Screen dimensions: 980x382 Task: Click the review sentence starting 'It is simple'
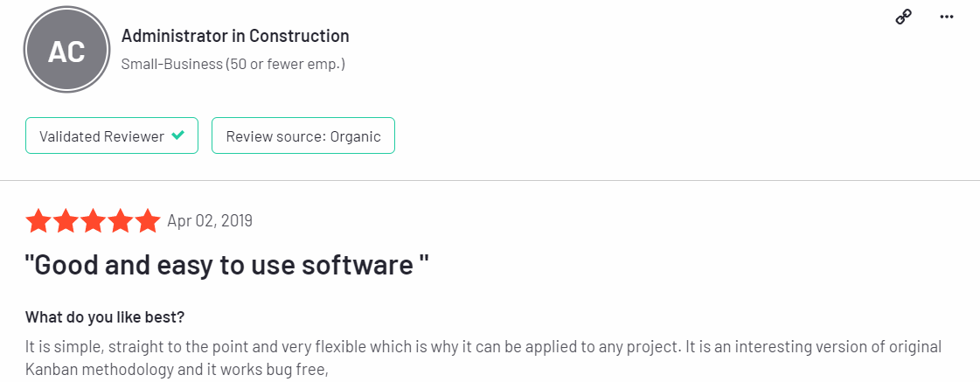point(351,346)
